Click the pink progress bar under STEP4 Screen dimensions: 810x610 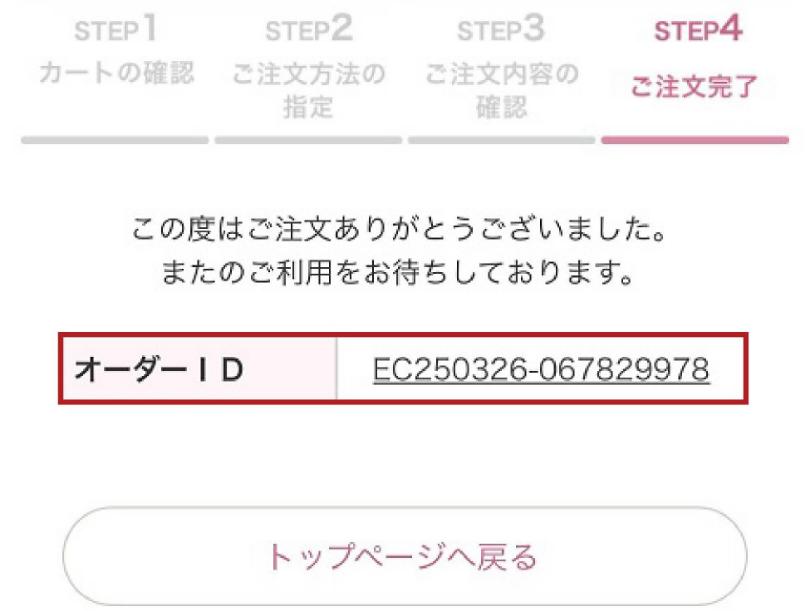694,140
